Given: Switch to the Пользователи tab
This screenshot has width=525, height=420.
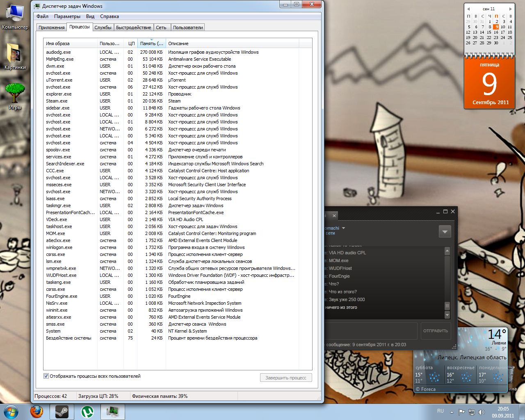Looking at the screenshot, I should (x=188, y=27).
